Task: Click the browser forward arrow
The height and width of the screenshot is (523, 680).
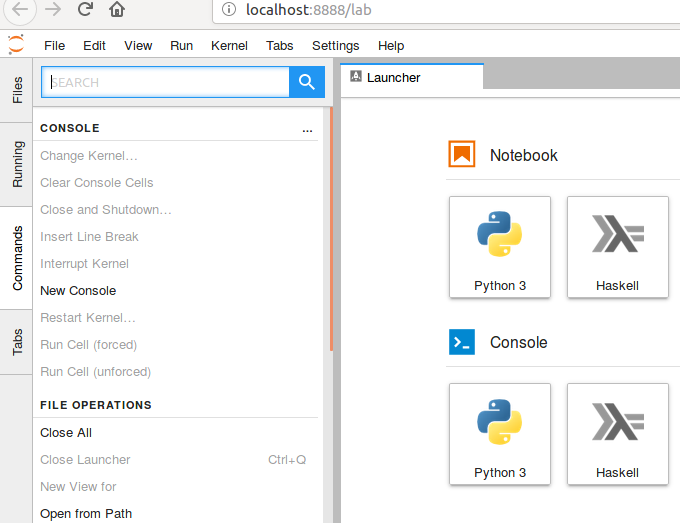Action: click(x=53, y=9)
